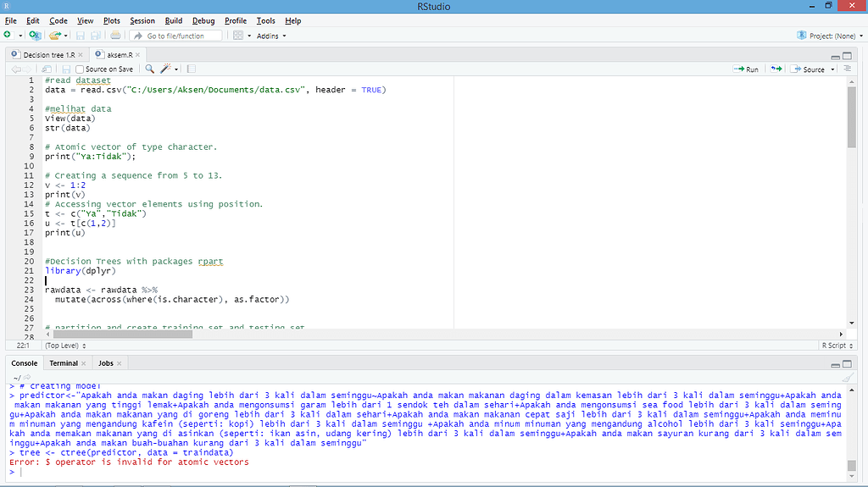
Task: Open the Plots menu
Action: point(111,20)
